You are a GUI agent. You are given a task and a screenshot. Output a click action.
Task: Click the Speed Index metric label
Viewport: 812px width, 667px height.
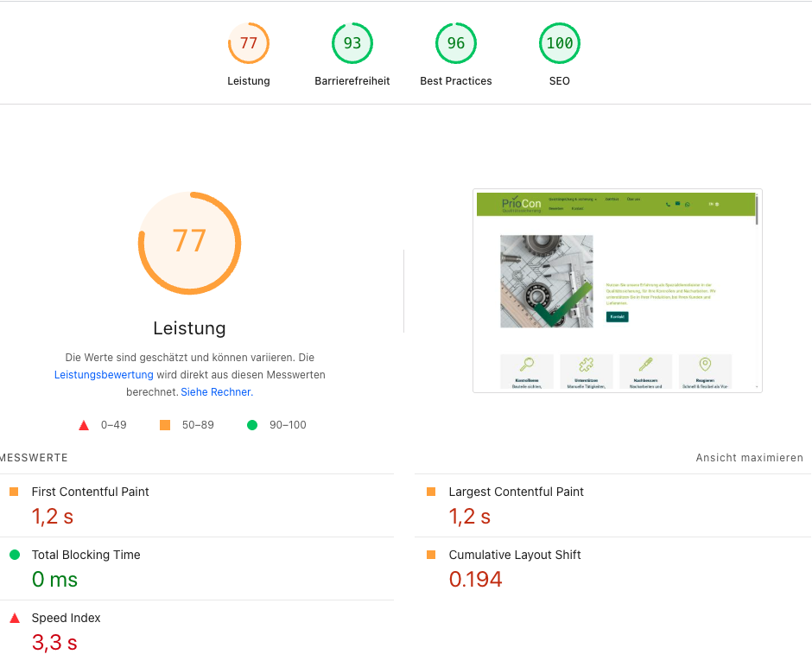tap(66, 619)
